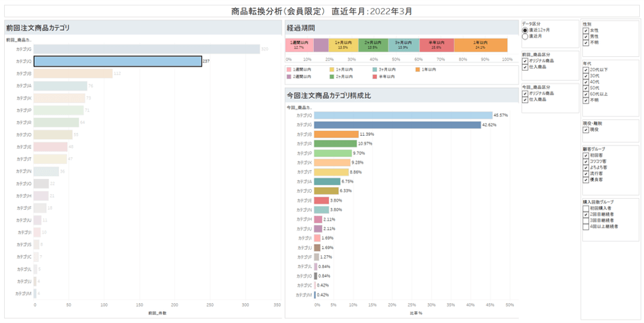Enable the 初回購入者 checkbox
This screenshot has width=644, height=323.
tap(585, 208)
